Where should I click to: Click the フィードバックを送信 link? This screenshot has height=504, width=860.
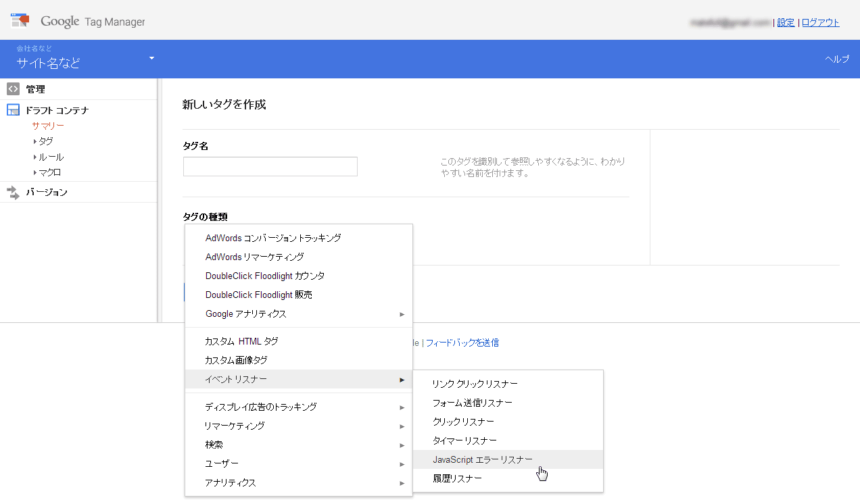click(462, 343)
